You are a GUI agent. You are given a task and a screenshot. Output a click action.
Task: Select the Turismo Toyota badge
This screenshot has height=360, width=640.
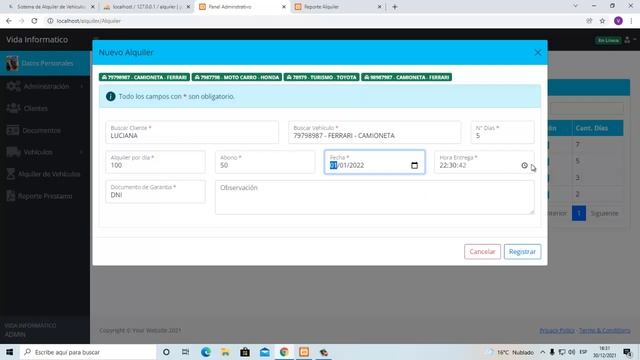(x=322, y=77)
